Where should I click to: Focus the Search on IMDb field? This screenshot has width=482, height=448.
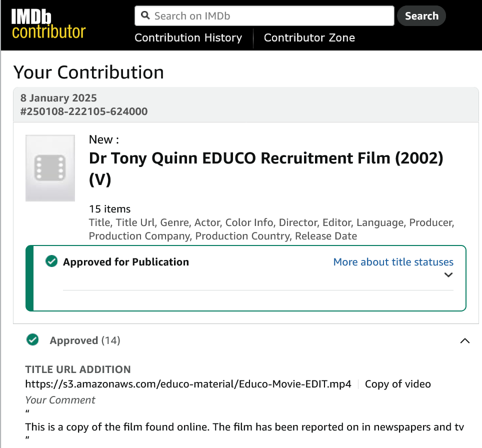coord(270,16)
